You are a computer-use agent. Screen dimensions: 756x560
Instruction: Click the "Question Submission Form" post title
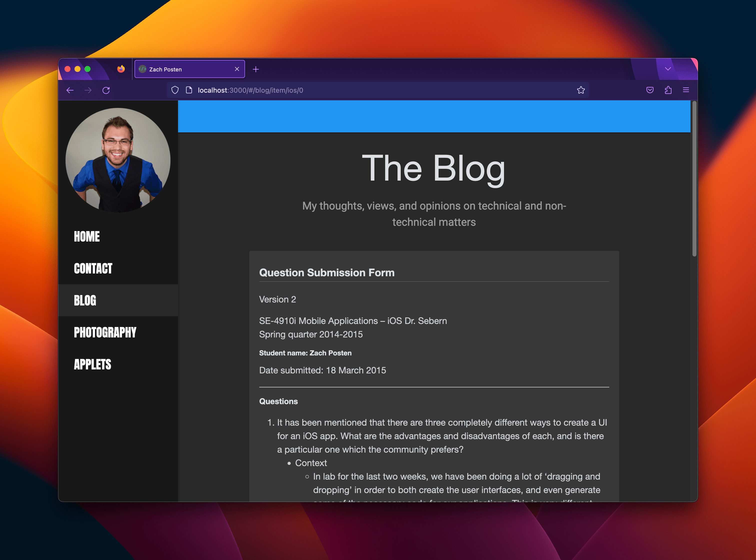click(327, 273)
